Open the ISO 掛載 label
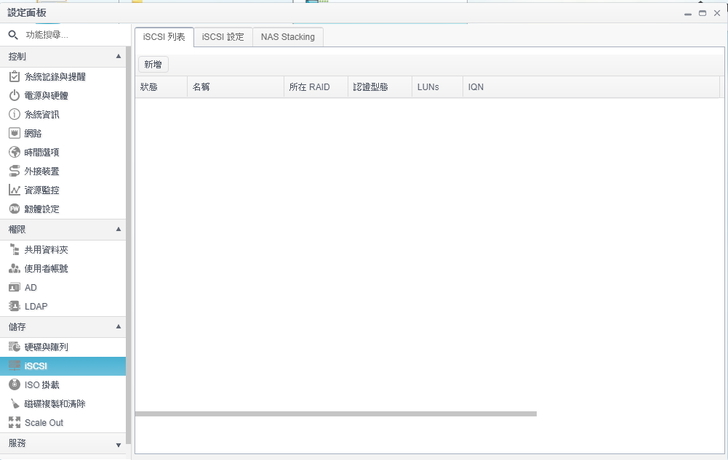 [42, 385]
